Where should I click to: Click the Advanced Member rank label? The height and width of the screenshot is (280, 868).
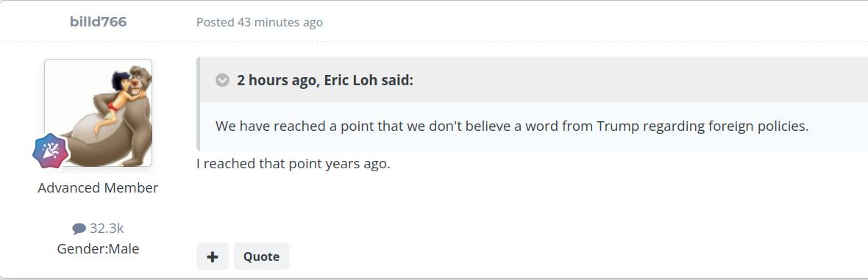coord(98,187)
